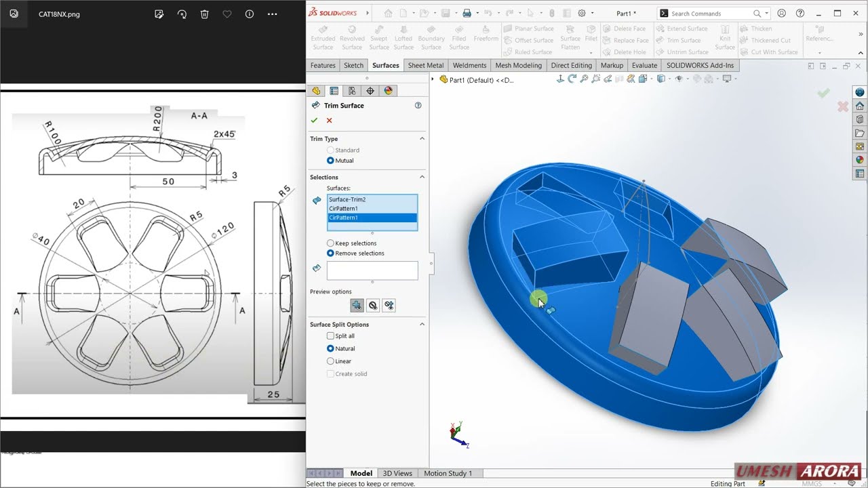Open more options in Photos viewer

272,14
